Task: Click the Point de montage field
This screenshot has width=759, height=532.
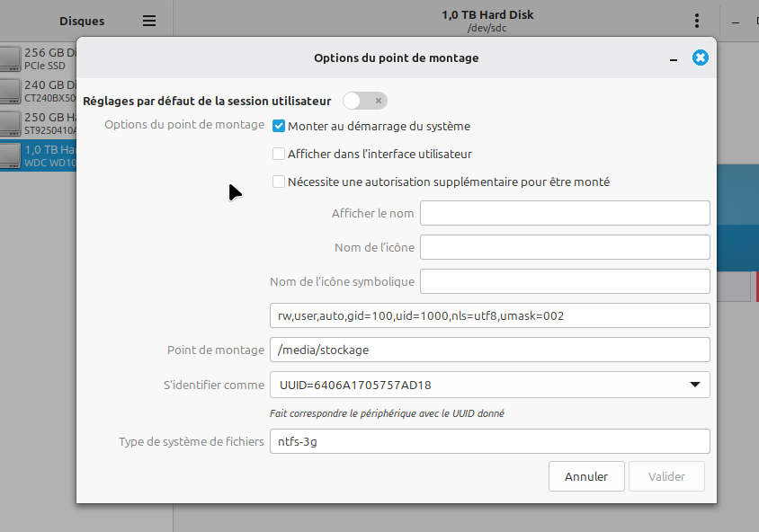Action: click(x=489, y=350)
